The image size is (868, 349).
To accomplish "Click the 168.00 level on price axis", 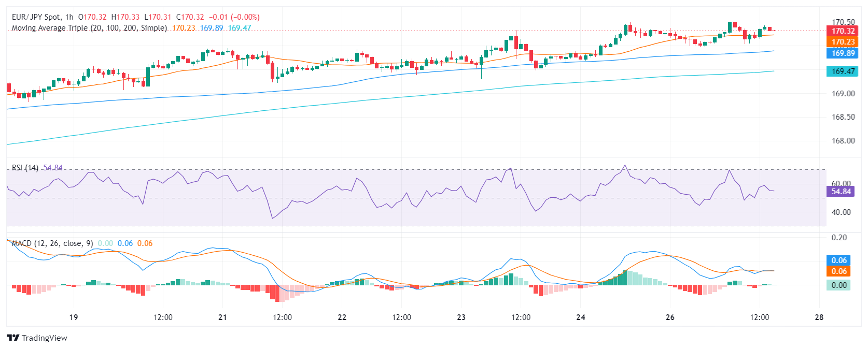I will coord(843,141).
